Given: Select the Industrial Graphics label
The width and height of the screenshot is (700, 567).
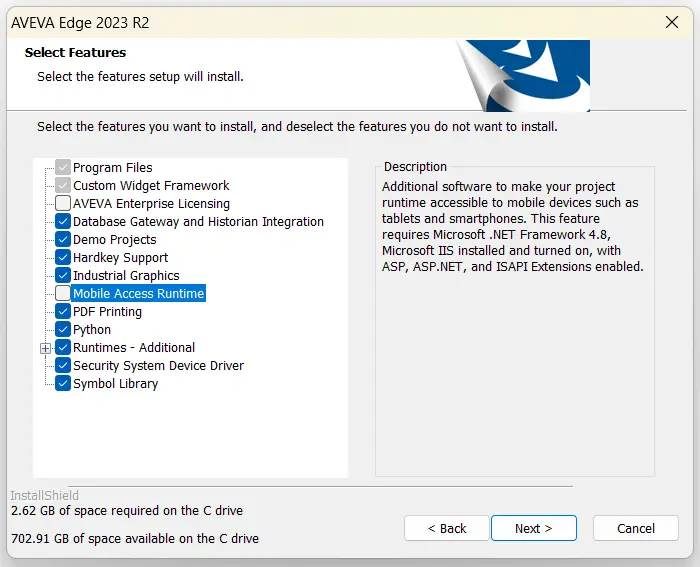Looking at the screenshot, I should pos(126,275).
